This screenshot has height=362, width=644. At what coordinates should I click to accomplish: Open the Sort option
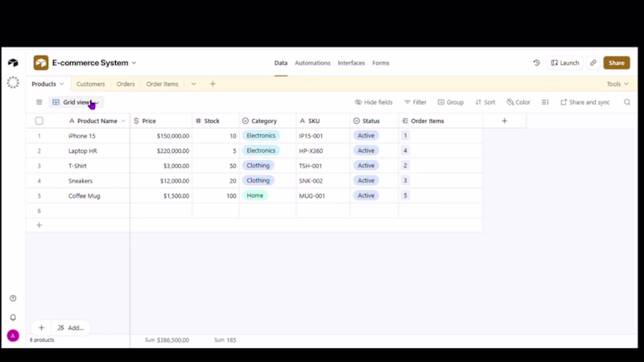(485, 102)
